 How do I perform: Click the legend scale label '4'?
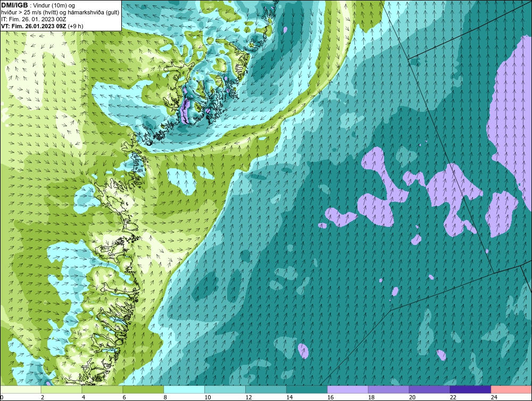point(84,397)
